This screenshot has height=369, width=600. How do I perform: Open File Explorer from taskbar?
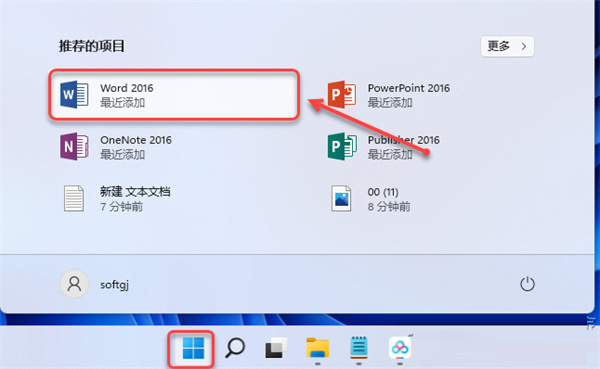coord(318,348)
